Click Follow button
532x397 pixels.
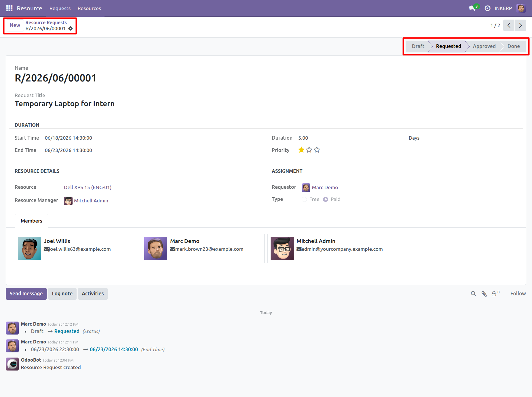pyautogui.click(x=518, y=294)
